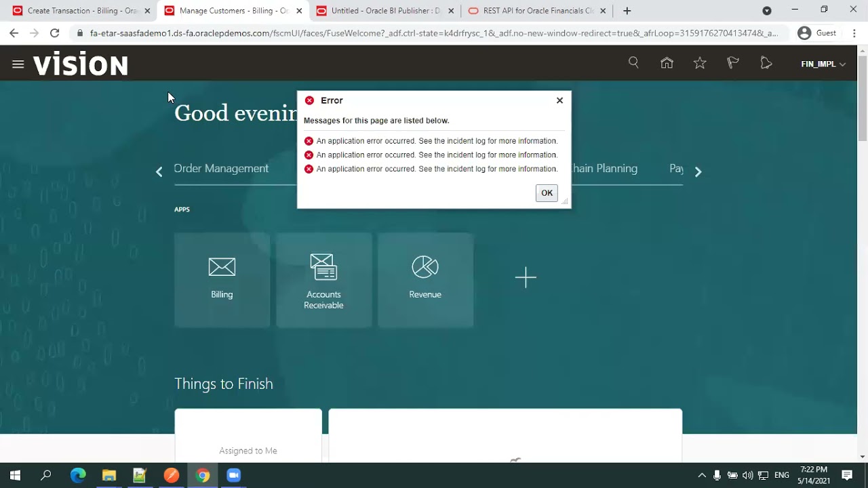Select the partially hidden Chain Planning tab
Image resolution: width=868 pixels, height=488 pixels.
604,168
